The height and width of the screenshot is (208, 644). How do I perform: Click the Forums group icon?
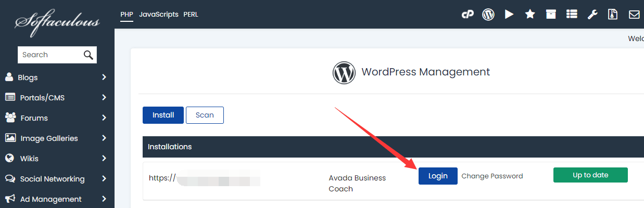(x=10, y=118)
